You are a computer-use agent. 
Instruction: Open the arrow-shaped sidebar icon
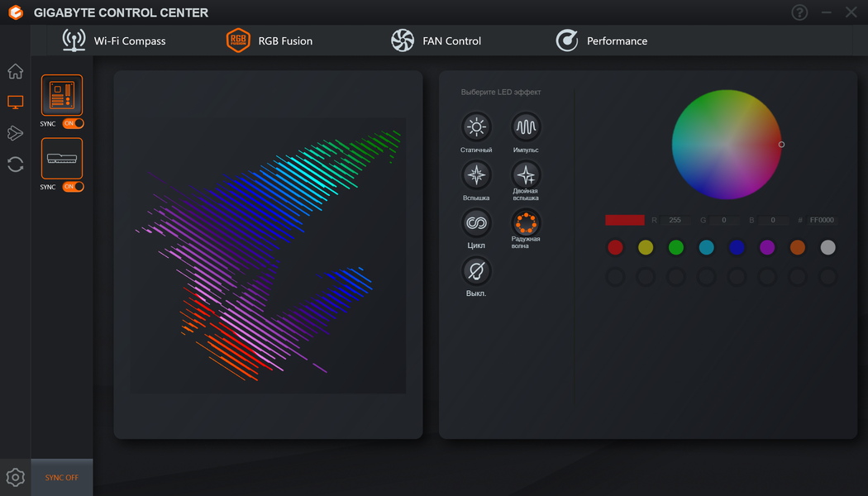click(16, 133)
